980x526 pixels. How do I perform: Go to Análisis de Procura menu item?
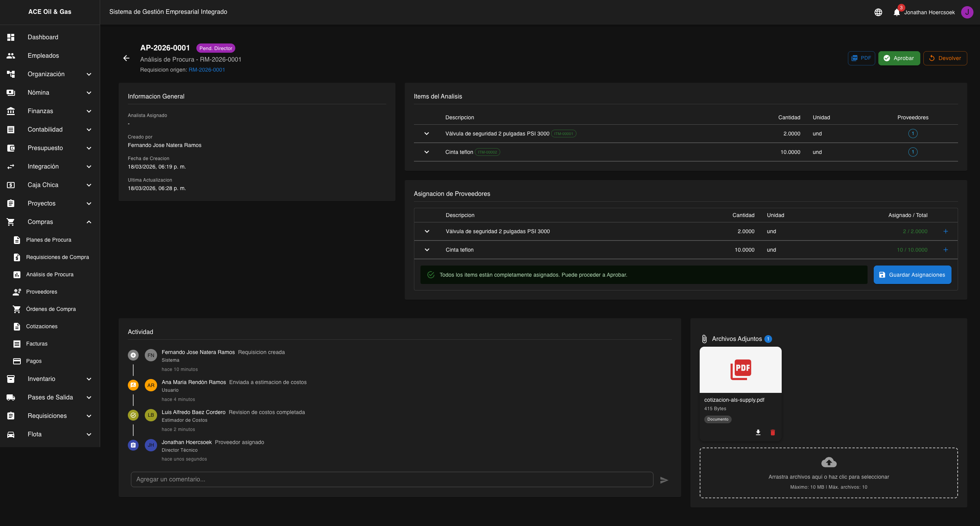click(x=50, y=274)
